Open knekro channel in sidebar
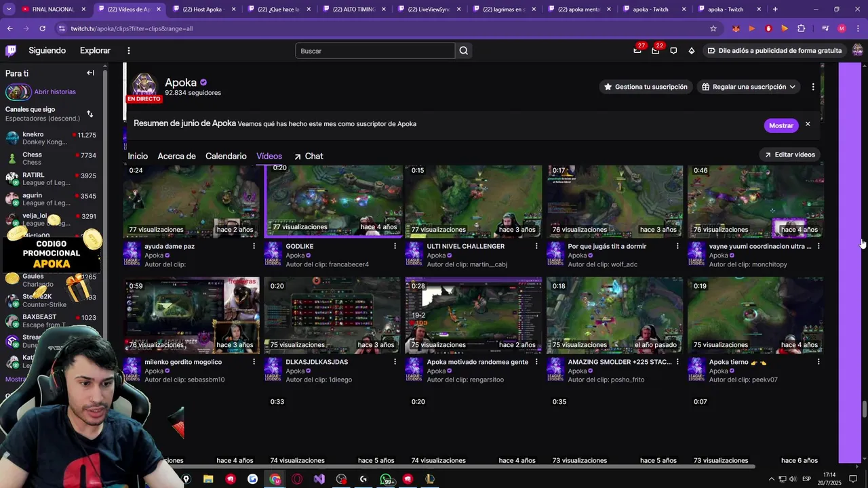The width and height of the screenshot is (868, 488). tap(51, 138)
